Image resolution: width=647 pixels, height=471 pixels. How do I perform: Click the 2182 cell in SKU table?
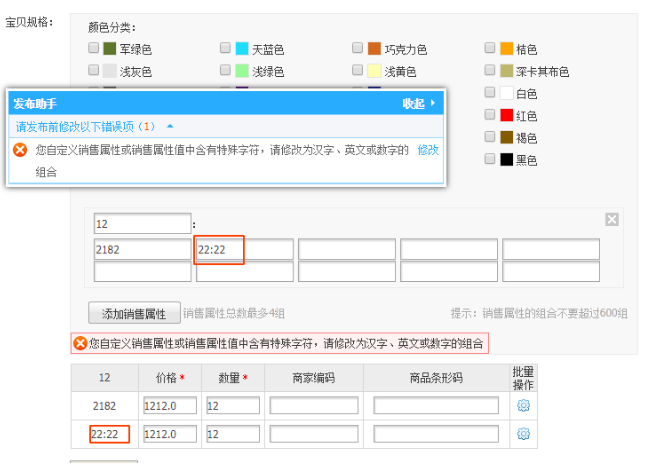(x=104, y=406)
